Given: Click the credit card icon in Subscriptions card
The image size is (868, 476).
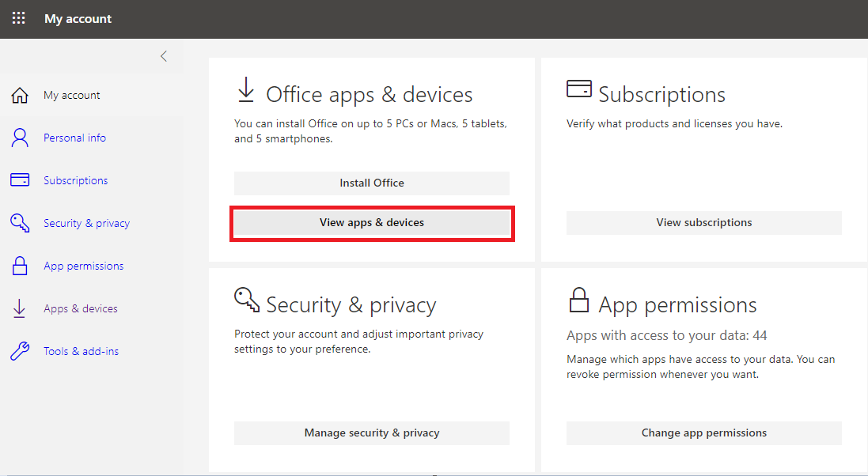Looking at the screenshot, I should click(x=579, y=89).
